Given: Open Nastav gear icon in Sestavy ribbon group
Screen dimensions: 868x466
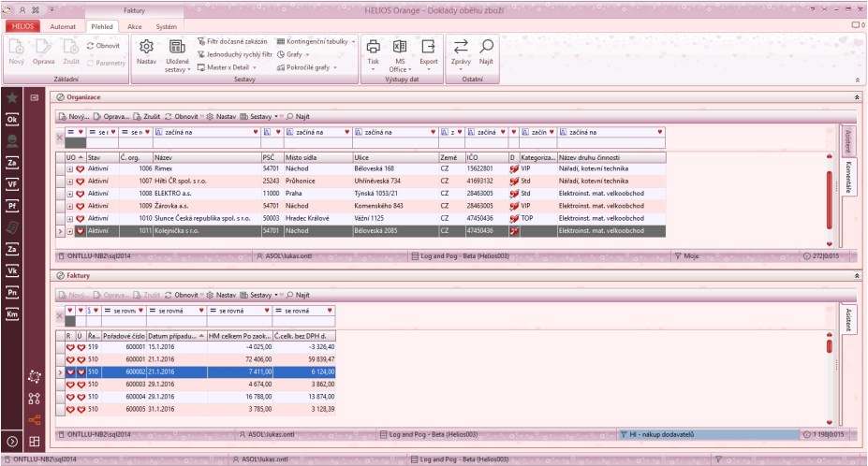Looking at the screenshot, I should pyautogui.click(x=146, y=47).
